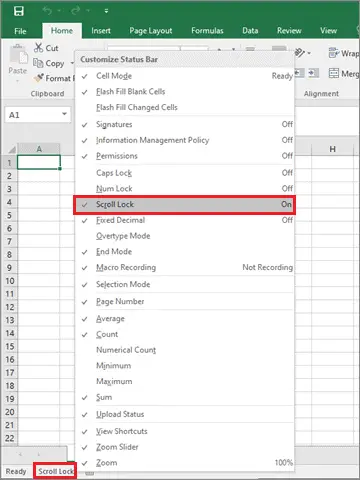
Task: Switch to the Insert tab
Action: [101, 31]
